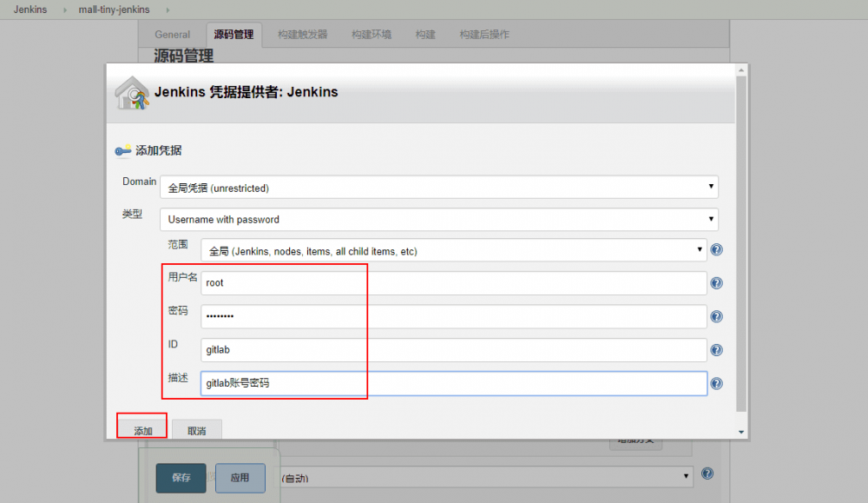Open the 类型 dropdown set to Username with password
This screenshot has height=503, width=868.
pos(437,219)
